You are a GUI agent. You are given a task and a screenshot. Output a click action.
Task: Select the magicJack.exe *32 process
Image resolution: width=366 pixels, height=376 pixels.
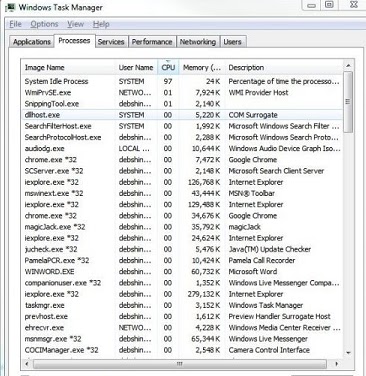[x=182, y=227]
